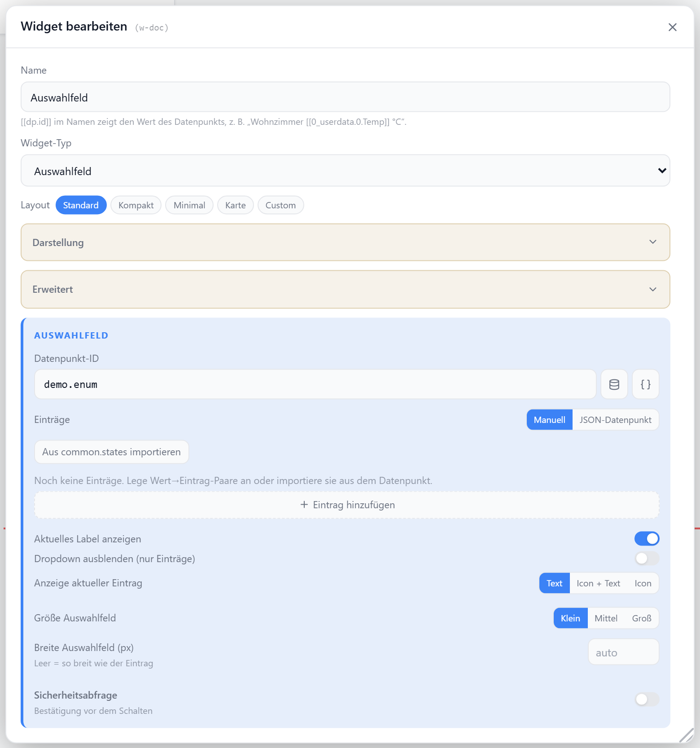This screenshot has height=748, width=700.
Task: Click Aus common.states importieren button
Action: coord(112,452)
